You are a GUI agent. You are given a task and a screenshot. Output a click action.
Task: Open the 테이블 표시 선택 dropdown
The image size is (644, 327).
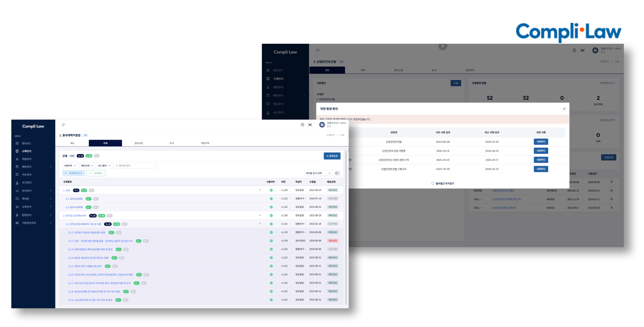point(318,173)
